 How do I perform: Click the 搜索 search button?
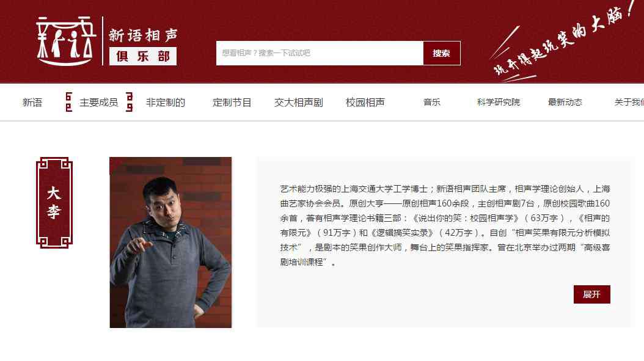pos(442,53)
